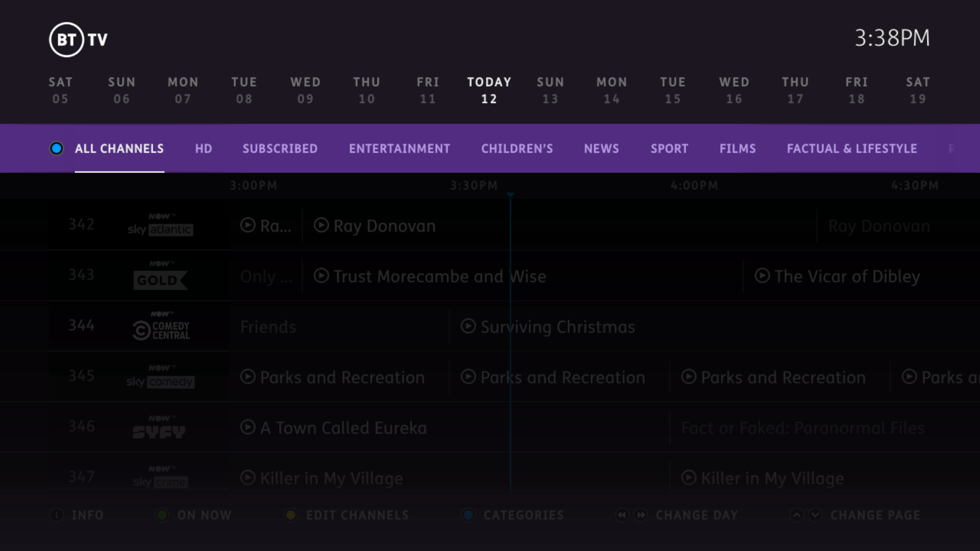This screenshot has width=980, height=551.
Task: Switch to the Sport category tab
Action: [x=669, y=148]
